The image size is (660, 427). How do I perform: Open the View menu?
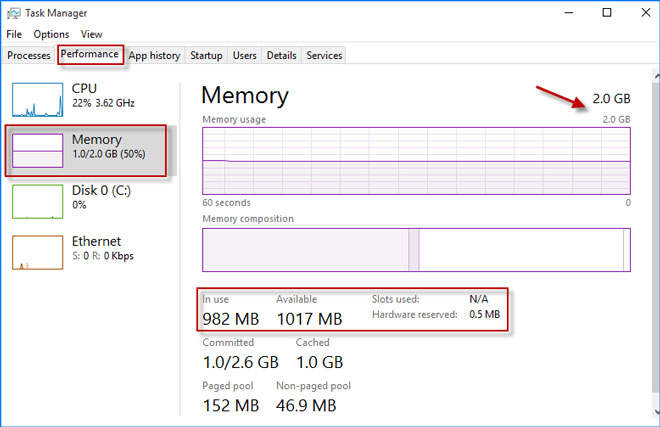click(91, 34)
